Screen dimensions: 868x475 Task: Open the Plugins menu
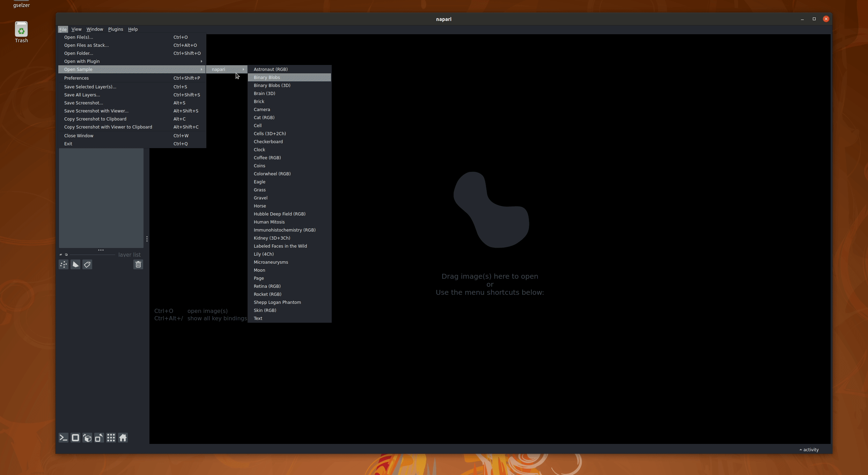[116, 29]
